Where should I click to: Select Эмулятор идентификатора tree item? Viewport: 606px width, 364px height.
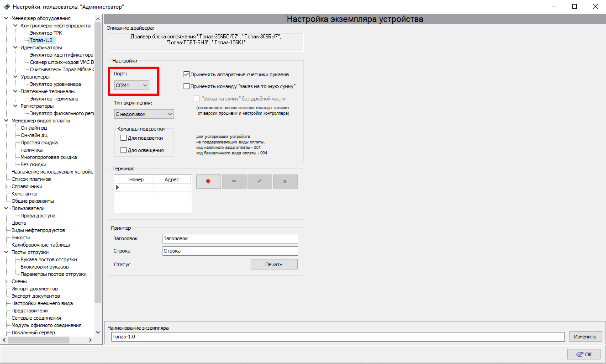point(62,55)
